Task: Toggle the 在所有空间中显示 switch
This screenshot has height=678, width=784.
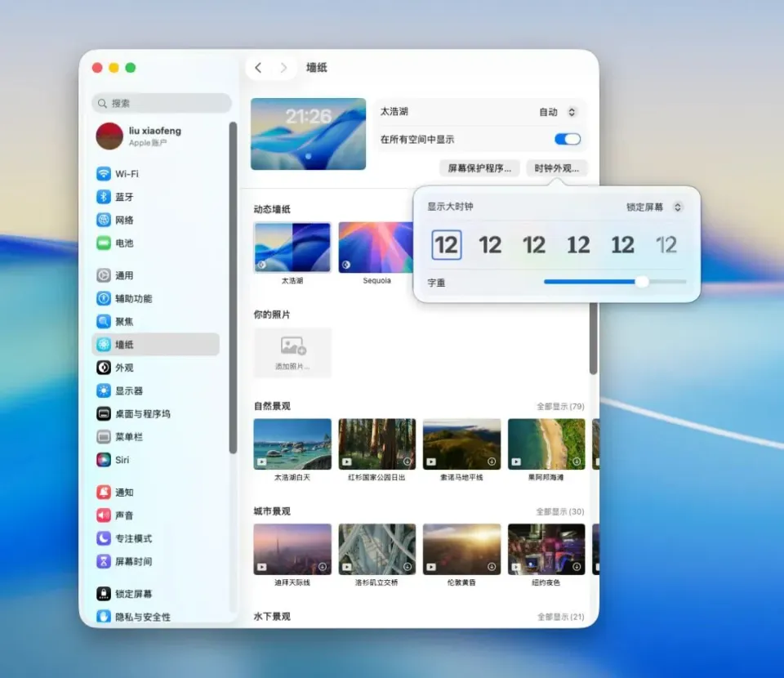Action: point(568,139)
